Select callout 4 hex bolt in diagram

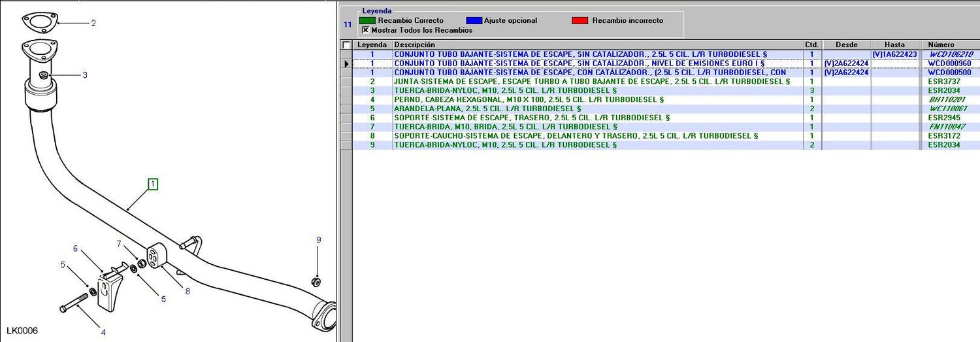[x=103, y=332]
